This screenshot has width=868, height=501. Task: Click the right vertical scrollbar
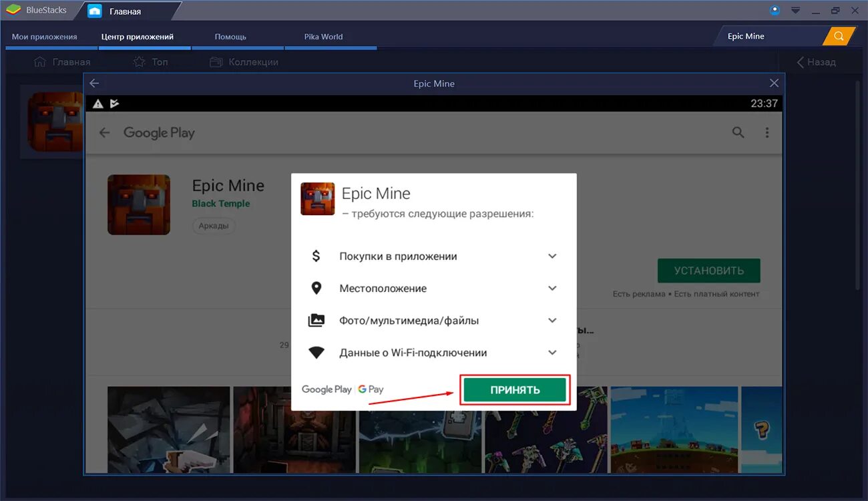click(x=859, y=187)
